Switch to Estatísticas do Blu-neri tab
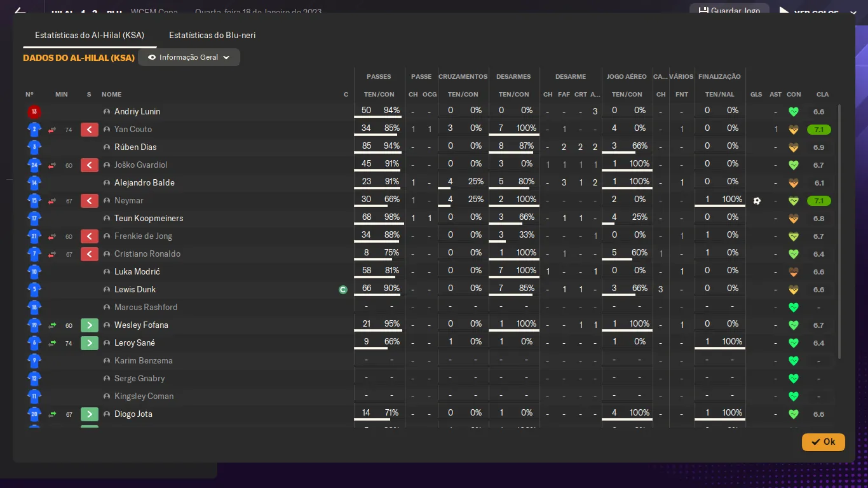 [212, 36]
